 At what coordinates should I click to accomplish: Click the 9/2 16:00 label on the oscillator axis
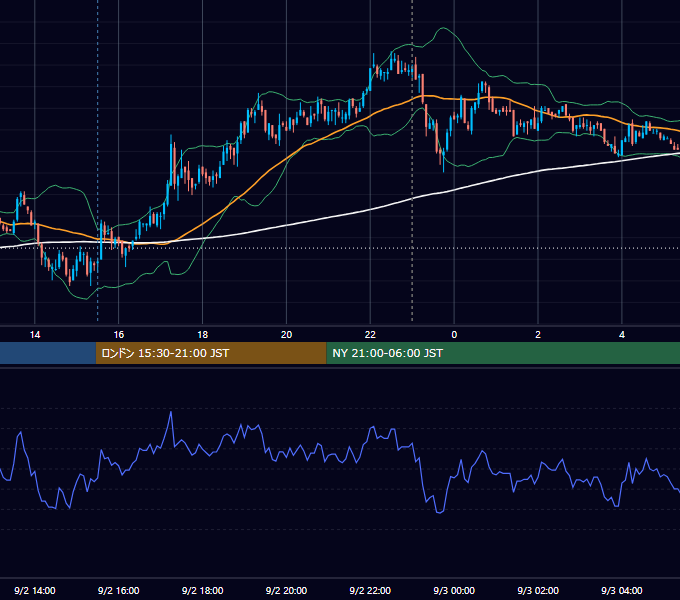[118, 590]
